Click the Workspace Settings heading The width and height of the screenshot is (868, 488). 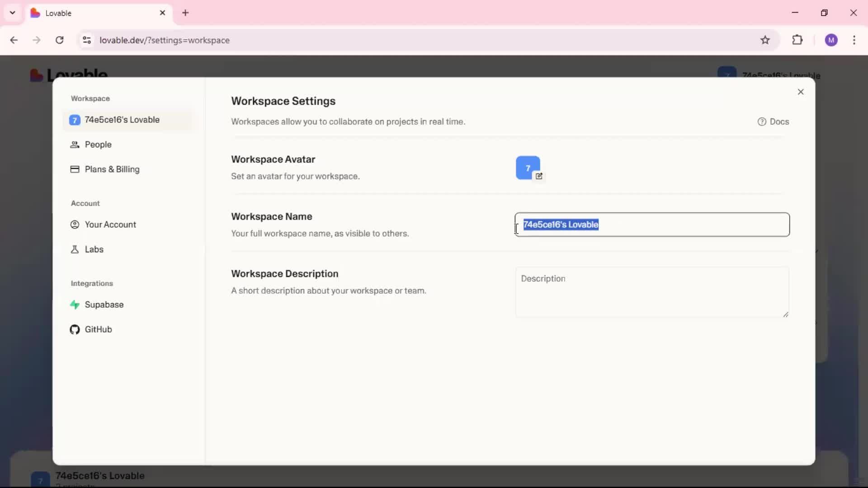pyautogui.click(x=283, y=101)
